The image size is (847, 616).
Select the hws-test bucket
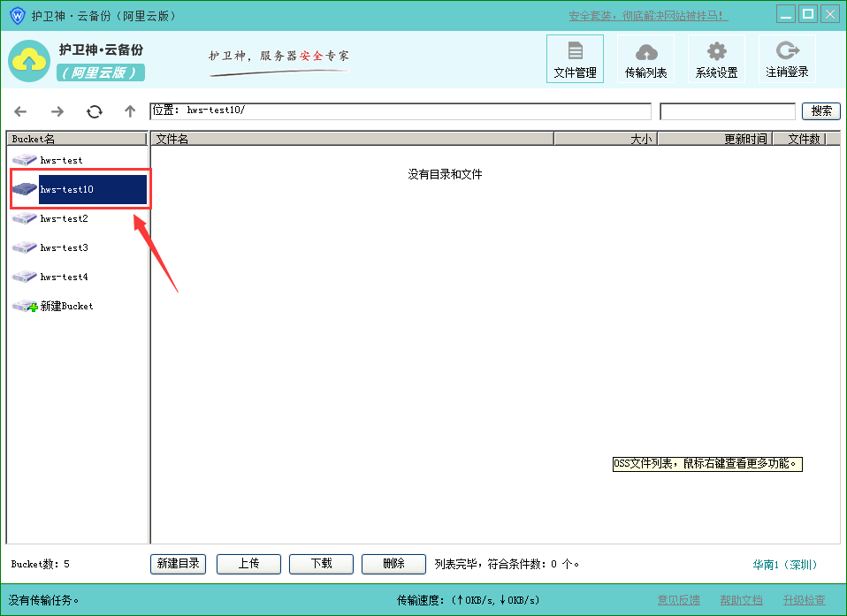pos(61,160)
